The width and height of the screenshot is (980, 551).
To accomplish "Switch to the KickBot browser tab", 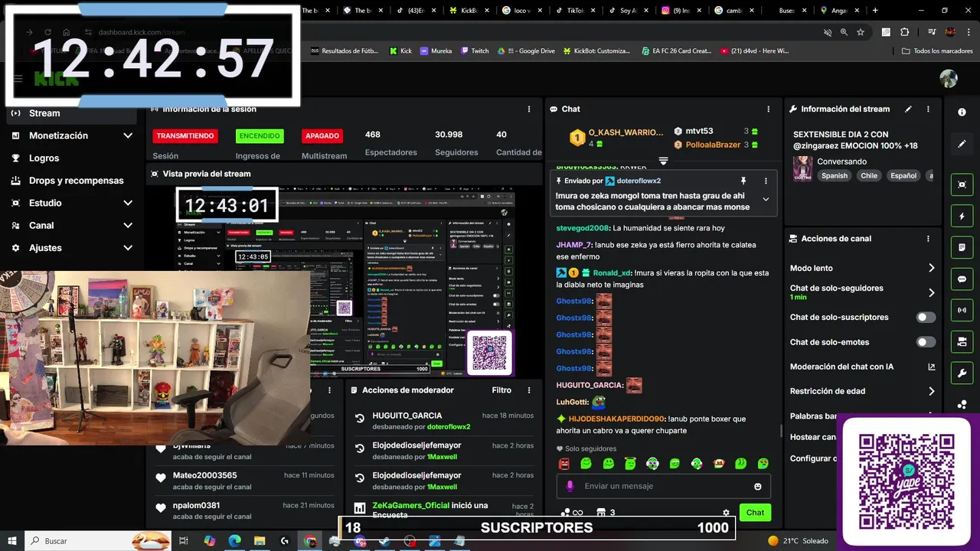I will pyautogui.click(x=469, y=11).
